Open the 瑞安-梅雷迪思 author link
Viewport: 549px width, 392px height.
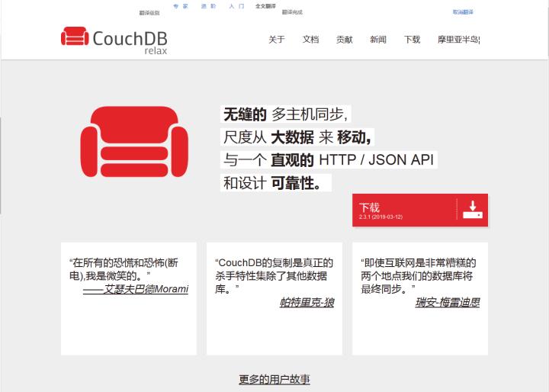tap(448, 302)
